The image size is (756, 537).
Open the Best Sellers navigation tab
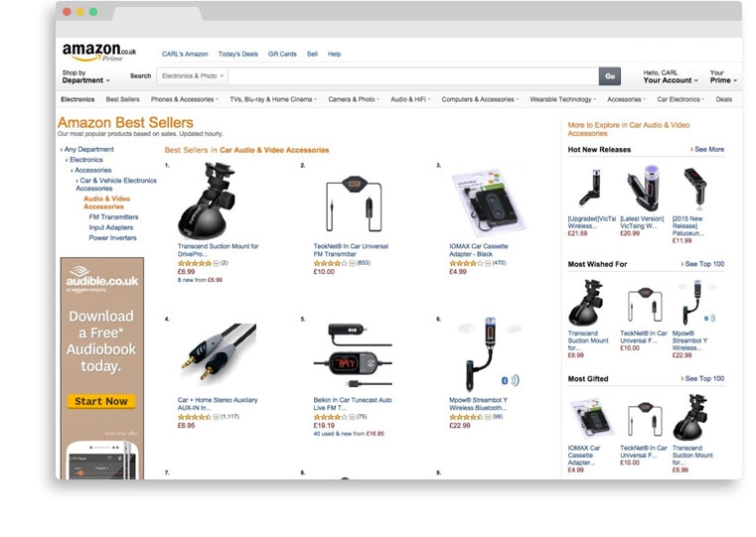click(122, 99)
